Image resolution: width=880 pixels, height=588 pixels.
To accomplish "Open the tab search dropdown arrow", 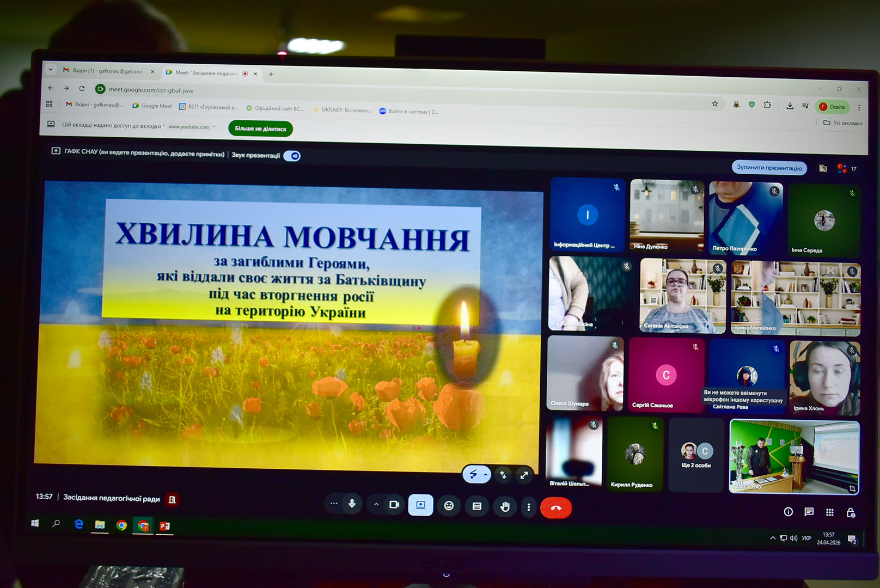I will [x=51, y=70].
